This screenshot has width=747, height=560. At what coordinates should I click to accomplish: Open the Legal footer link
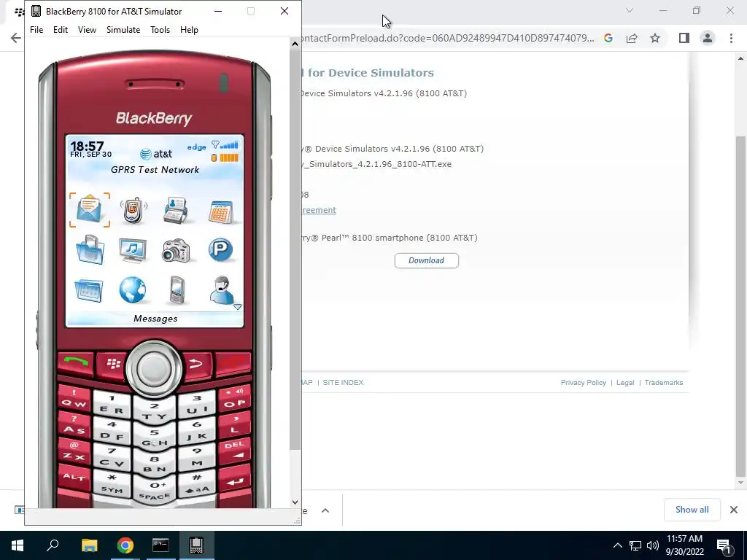click(625, 382)
